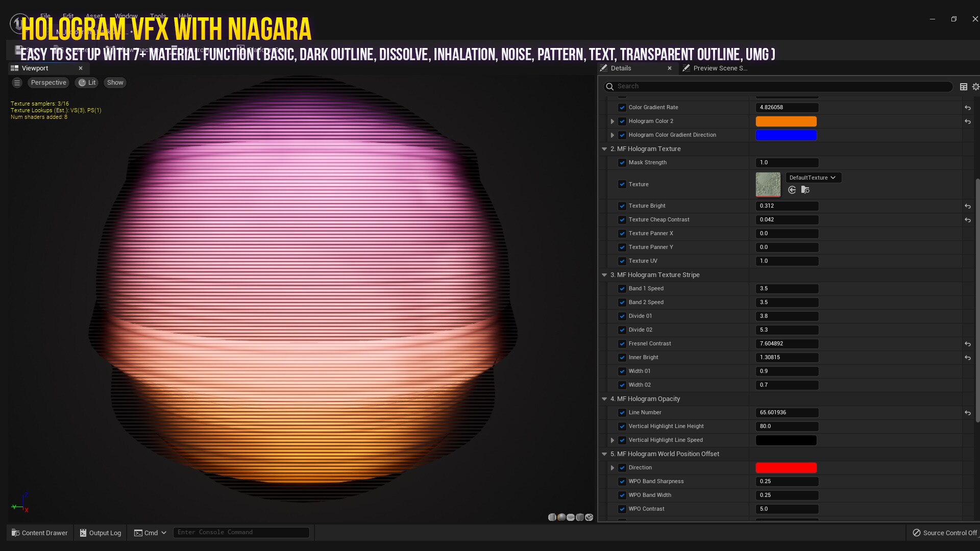The image size is (980, 551).
Task: Collapse 4. MF Hologram Opacity section
Action: tap(604, 399)
